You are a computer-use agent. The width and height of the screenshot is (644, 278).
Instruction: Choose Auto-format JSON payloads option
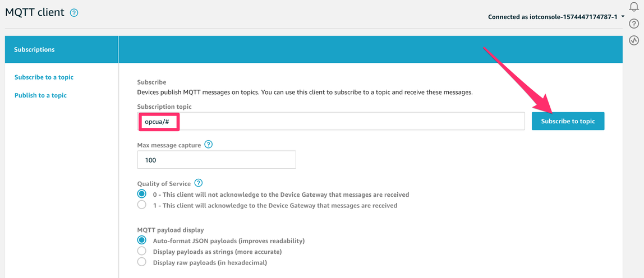[142, 240]
